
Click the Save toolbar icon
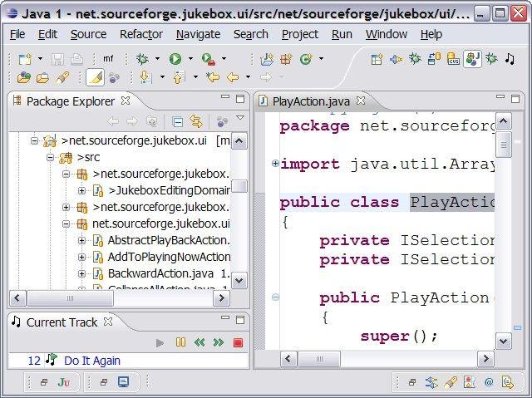[57, 59]
